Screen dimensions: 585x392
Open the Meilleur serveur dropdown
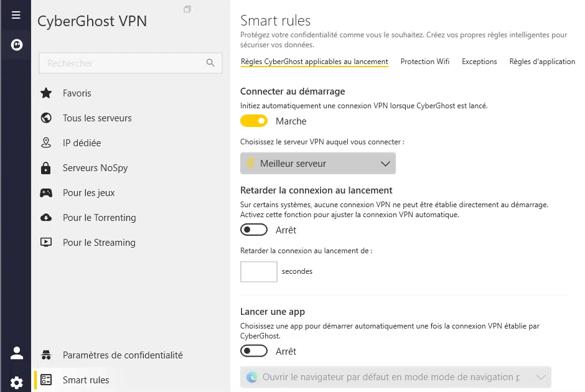tap(317, 164)
